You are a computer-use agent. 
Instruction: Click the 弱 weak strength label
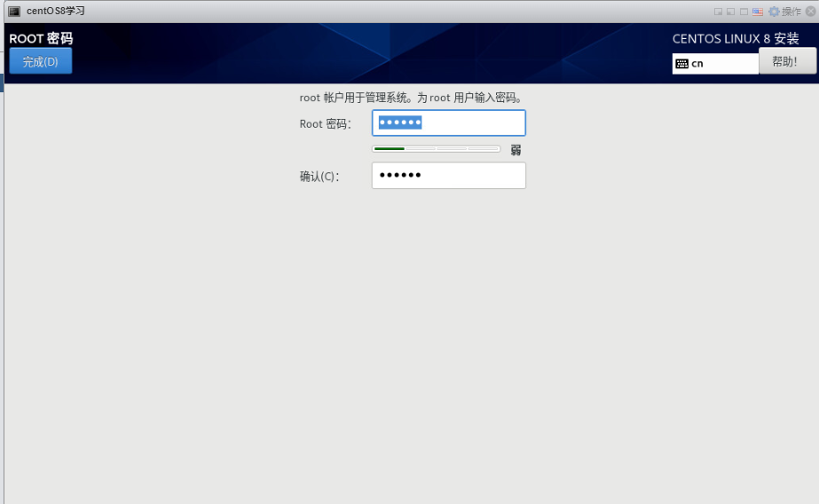[x=516, y=151]
